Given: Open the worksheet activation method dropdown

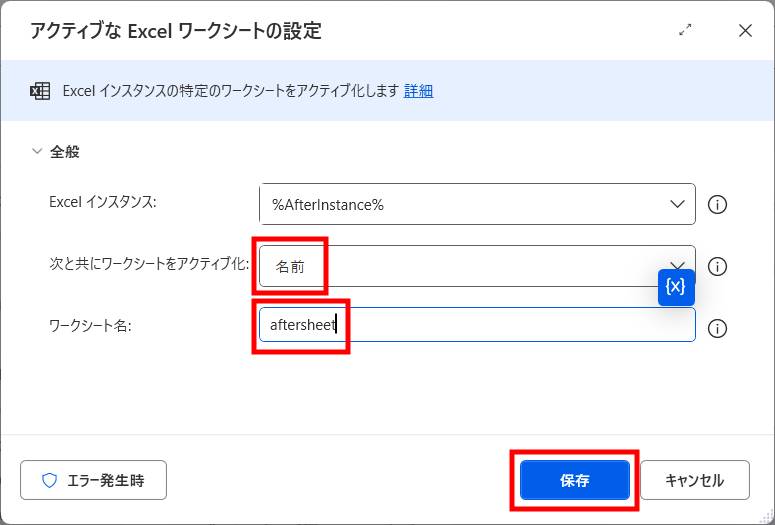Looking at the screenshot, I should 477,266.
